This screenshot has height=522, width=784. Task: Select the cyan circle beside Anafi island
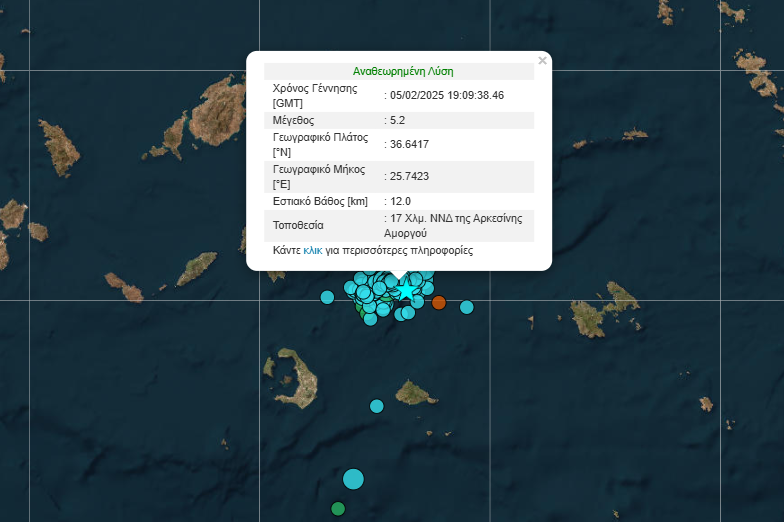[x=376, y=406]
